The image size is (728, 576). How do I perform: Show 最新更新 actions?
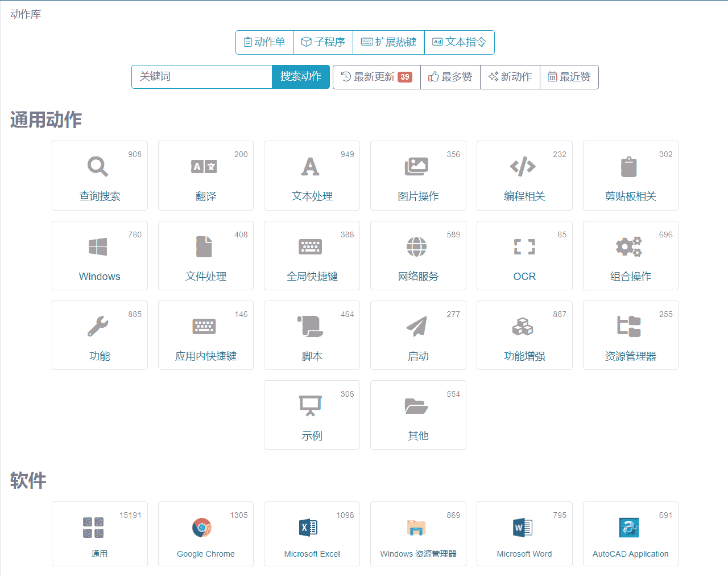tap(377, 77)
